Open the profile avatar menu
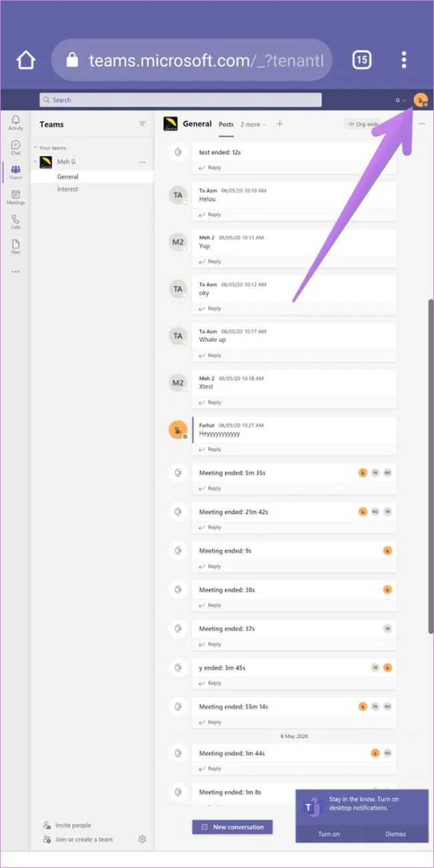This screenshot has width=434, height=868. tap(421, 100)
